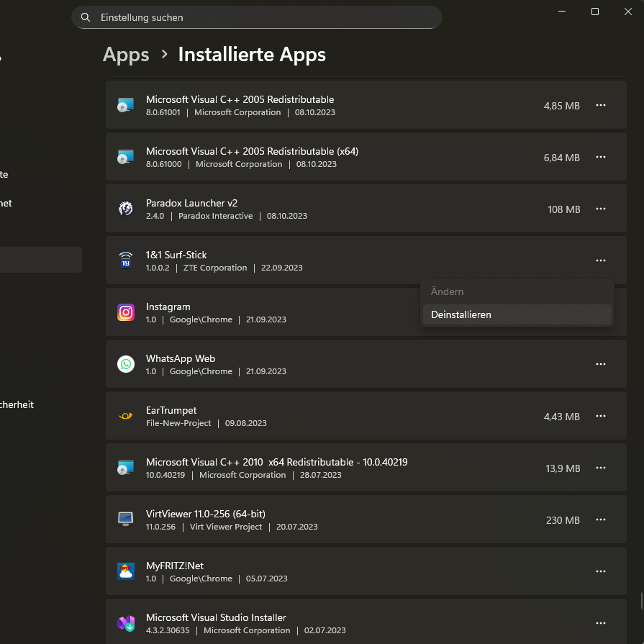
Task: Click the MyFRITZ!Net app icon
Action: tap(125, 571)
